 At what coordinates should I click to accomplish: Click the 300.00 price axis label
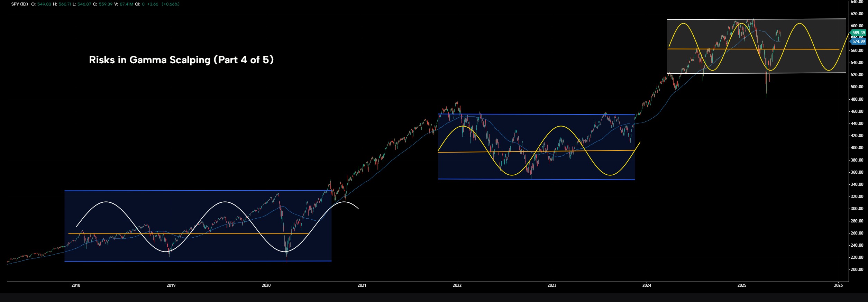(857, 209)
